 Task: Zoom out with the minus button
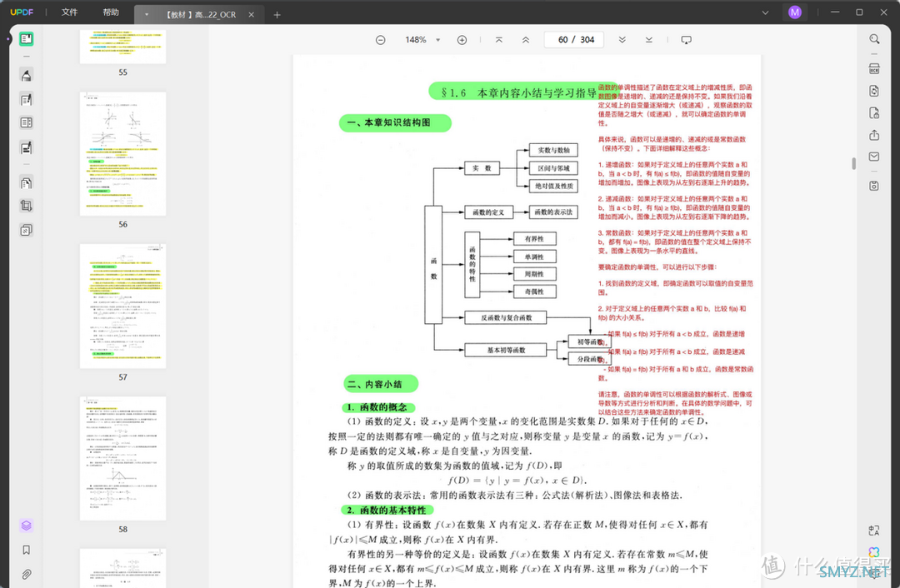[381, 40]
